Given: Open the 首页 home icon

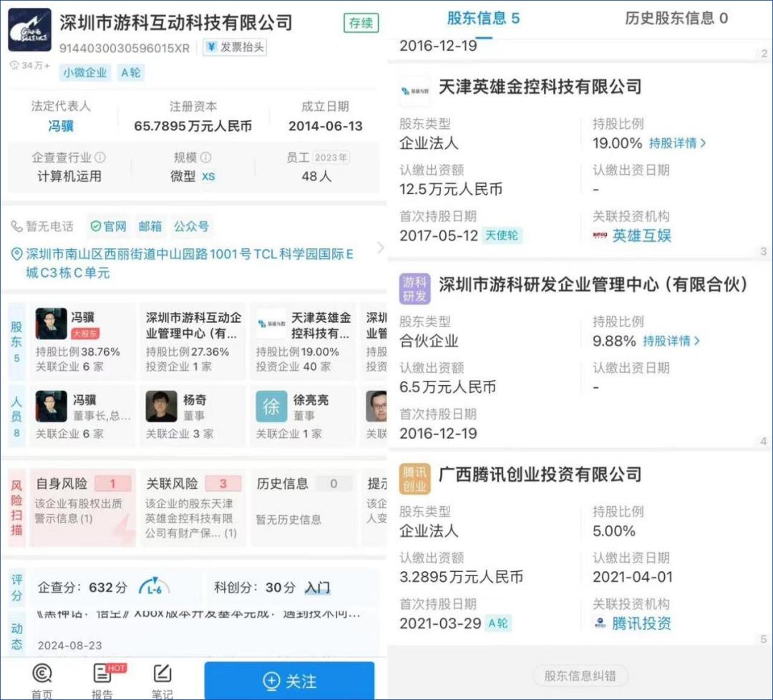Looking at the screenshot, I should [42, 681].
